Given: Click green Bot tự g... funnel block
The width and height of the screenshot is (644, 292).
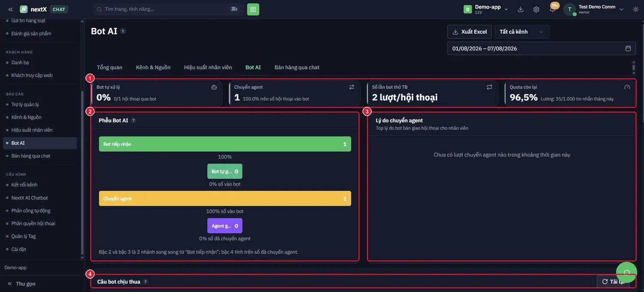Looking at the screenshot, I should click(225, 172).
